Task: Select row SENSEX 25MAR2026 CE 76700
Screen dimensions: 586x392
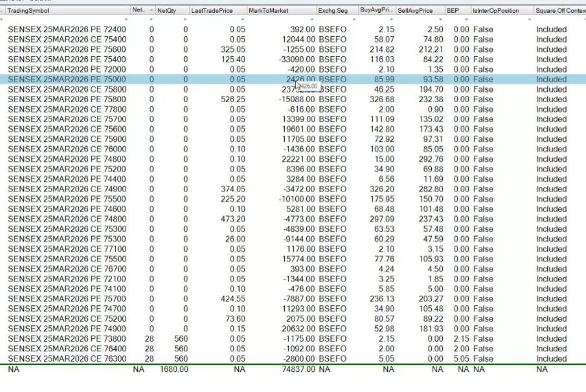Action: [x=293, y=269]
